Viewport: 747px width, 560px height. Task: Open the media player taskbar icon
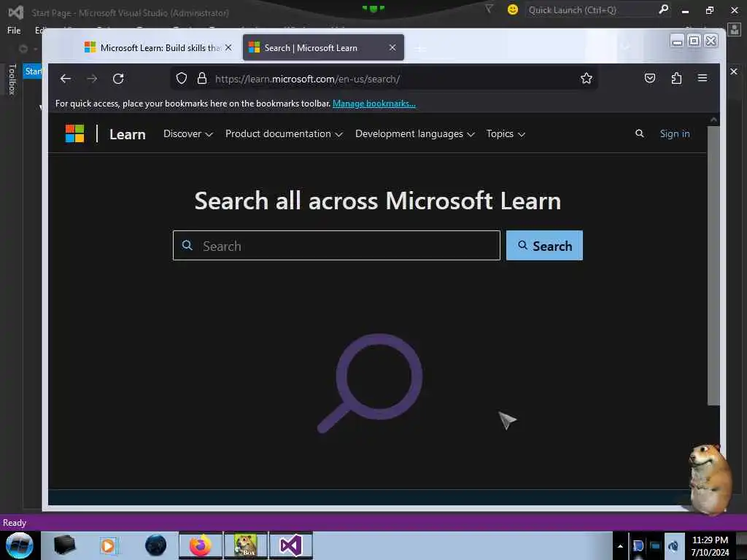pyautogui.click(x=108, y=545)
